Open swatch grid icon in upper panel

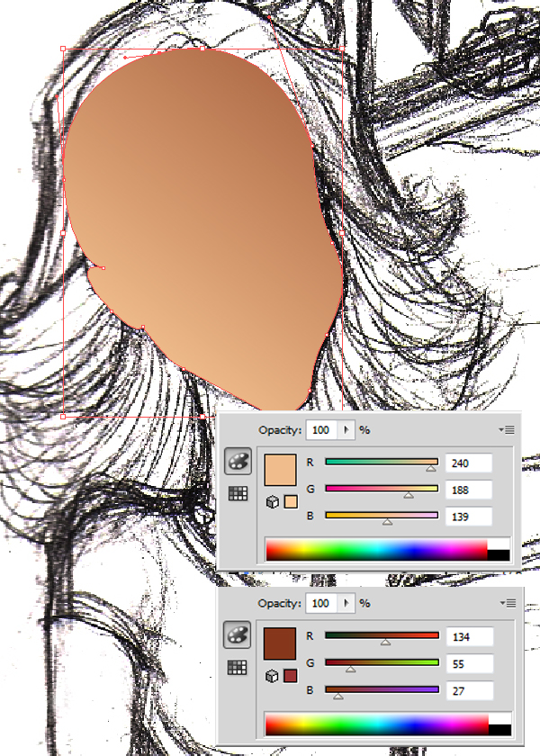[238, 493]
